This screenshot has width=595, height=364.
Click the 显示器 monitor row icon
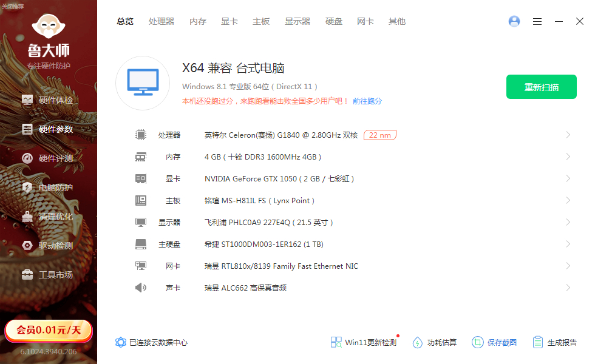click(x=141, y=222)
